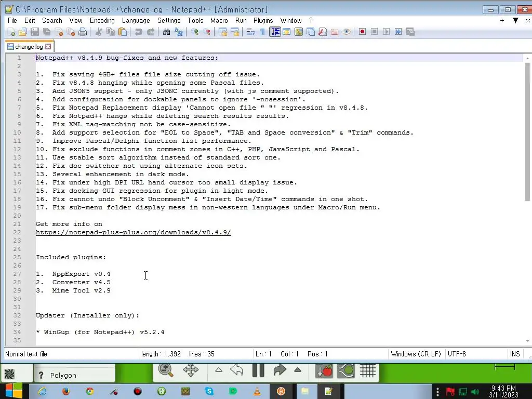Screen dimensions: 532x399
Task: Click the Zoom Out toolbar icon
Action: click(207, 32)
